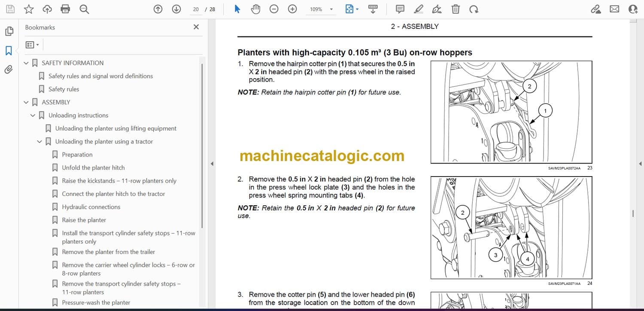The width and height of the screenshot is (644, 311).
Task: Click the zoom in plus icon
Action: 292,9
